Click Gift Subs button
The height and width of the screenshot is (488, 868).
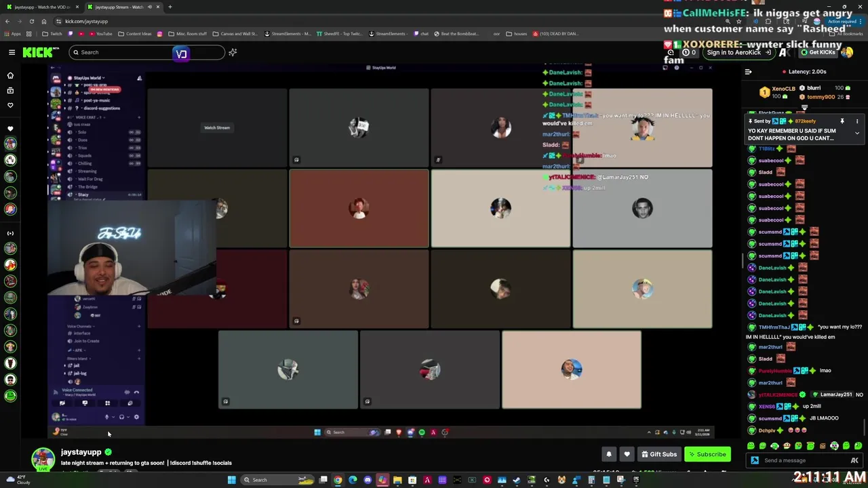658,454
